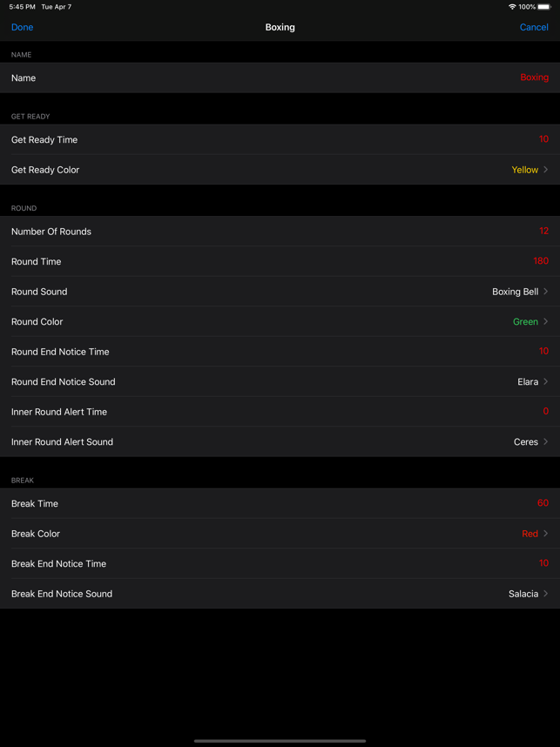Edit Break End Notice Time value
Viewport: 560px width, 747px height.
tap(543, 563)
